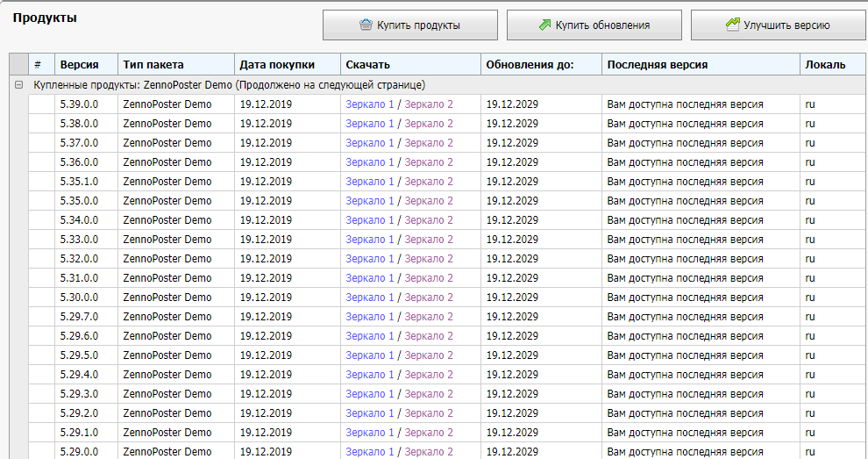Select Зеркало 1 for version 5.35.1.0
Image resolution: width=868 pixels, height=459 pixels.
[x=370, y=182]
